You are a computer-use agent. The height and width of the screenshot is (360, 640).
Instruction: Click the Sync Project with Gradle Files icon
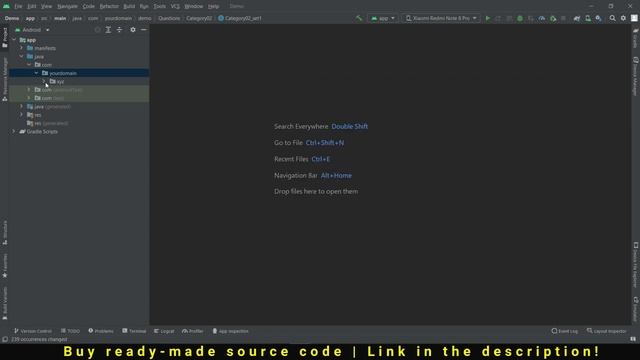[577, 18]
